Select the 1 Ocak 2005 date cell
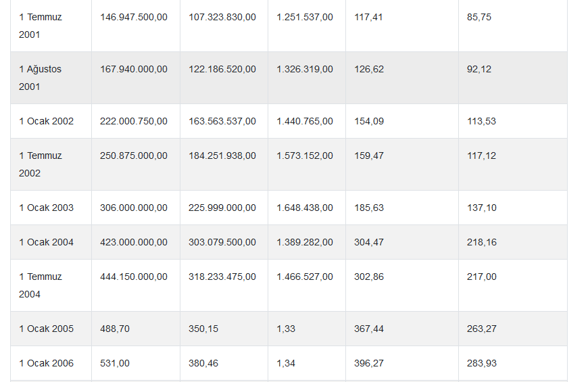The image size is (588, 382). pos(47,329)
